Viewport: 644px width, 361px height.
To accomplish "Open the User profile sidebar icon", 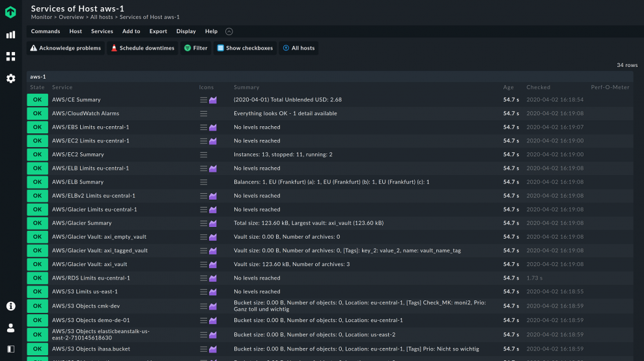I will coord(10,328).
